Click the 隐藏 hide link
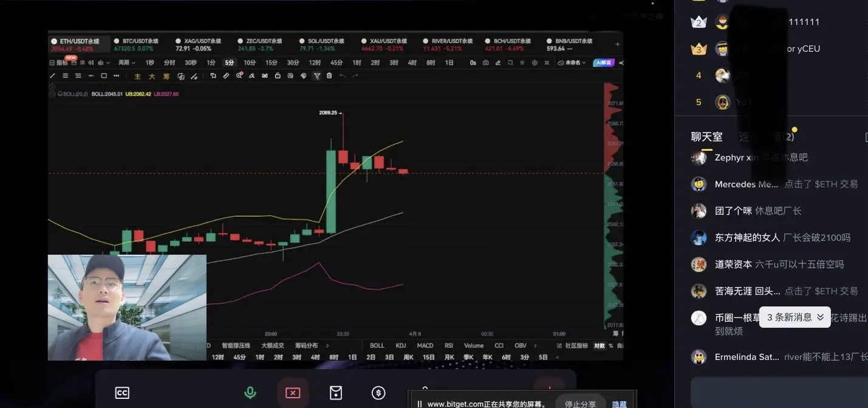 coord(620,404)
